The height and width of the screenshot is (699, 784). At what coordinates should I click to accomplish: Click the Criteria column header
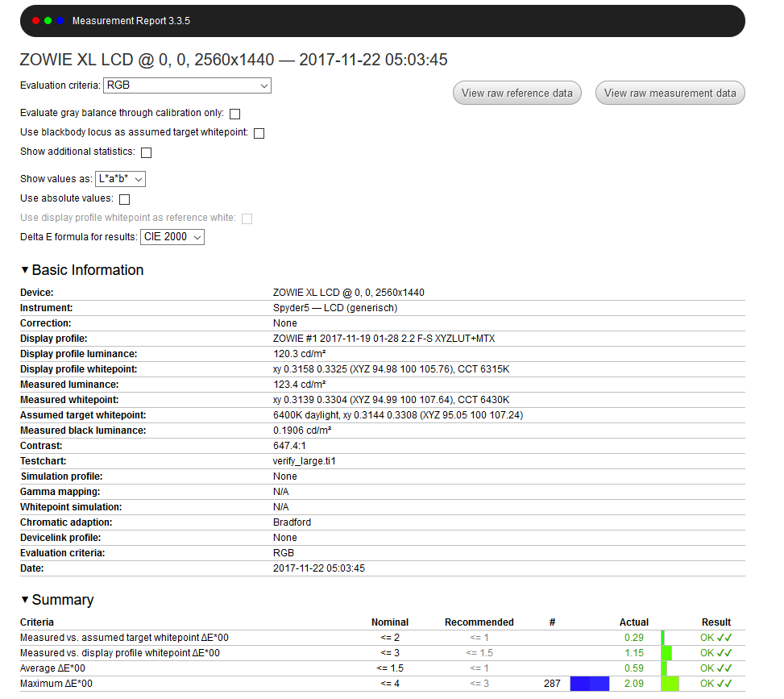[37, 622]
